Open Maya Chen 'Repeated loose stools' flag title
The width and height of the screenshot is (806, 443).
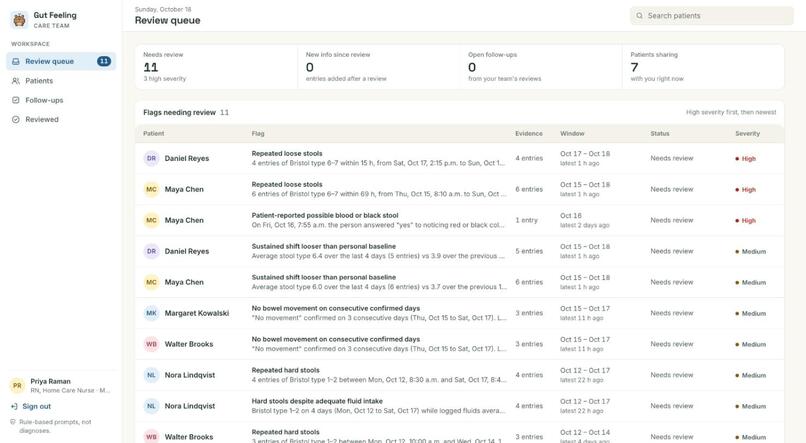[x=287, y=184]
